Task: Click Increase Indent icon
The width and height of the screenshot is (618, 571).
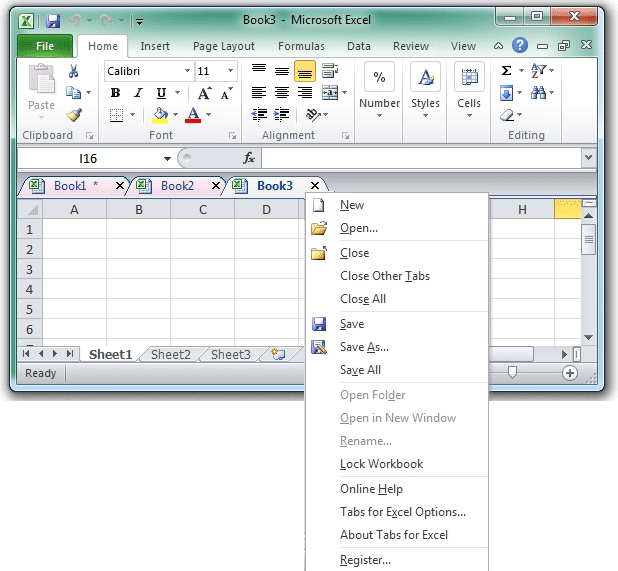Action: [x=282, y=115]
